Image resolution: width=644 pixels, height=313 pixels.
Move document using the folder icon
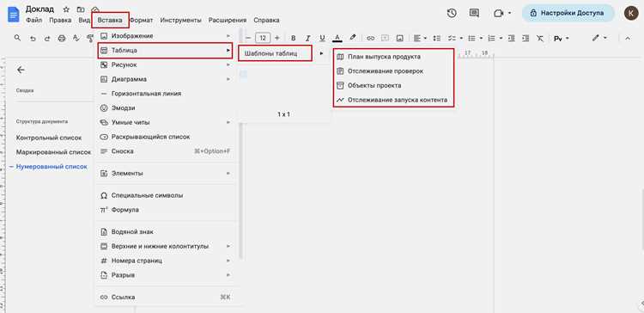pos(81,9)
